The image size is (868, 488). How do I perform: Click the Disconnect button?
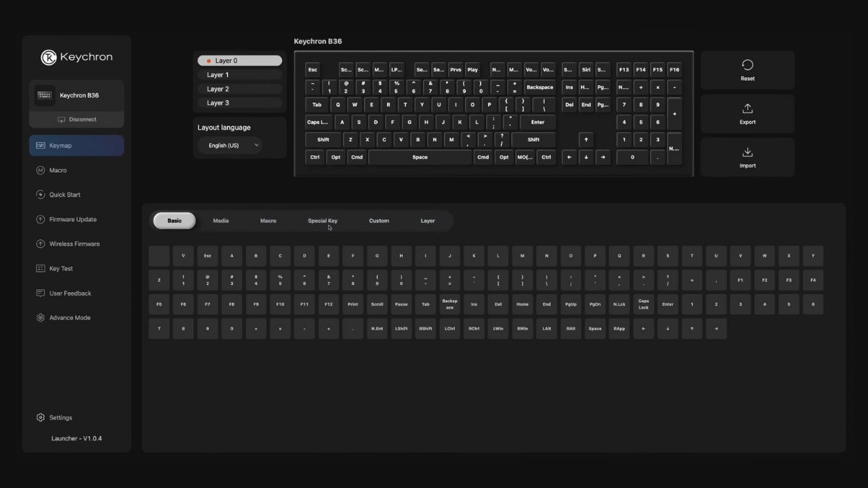point(77,119)
